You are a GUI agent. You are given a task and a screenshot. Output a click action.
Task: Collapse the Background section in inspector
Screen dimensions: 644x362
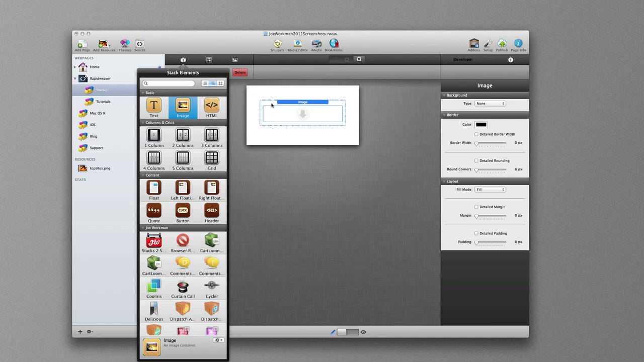(444, 95)
